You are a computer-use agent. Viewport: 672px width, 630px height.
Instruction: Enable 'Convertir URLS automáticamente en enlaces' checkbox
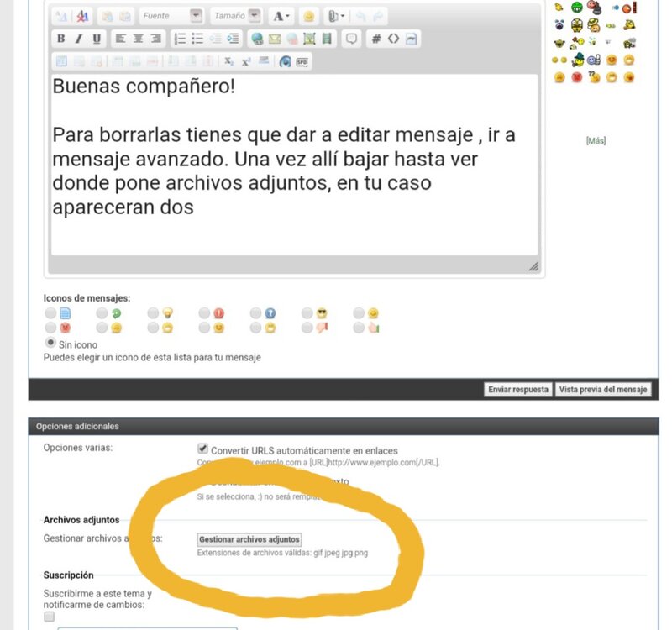coord(202,449)
